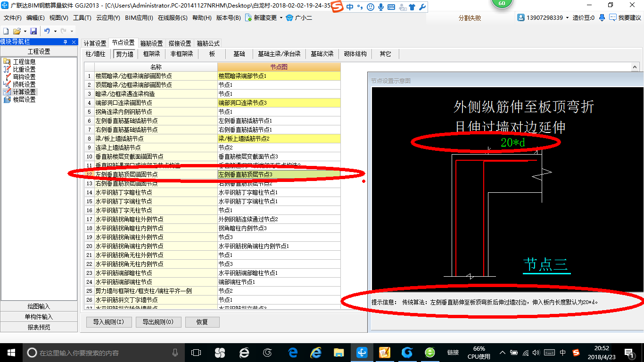Select the 柱/墙柱 component tab
644x362 pixels.
click(96, 54)
